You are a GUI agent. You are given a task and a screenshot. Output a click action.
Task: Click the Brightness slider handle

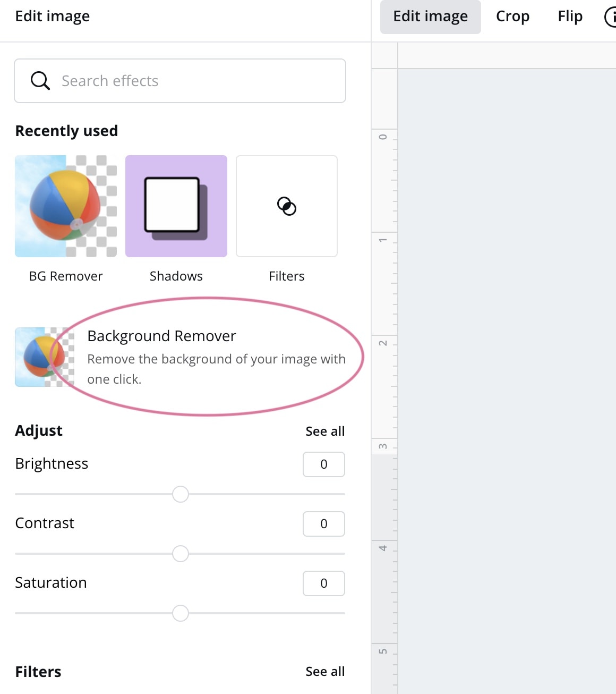[x=181, y=494]
